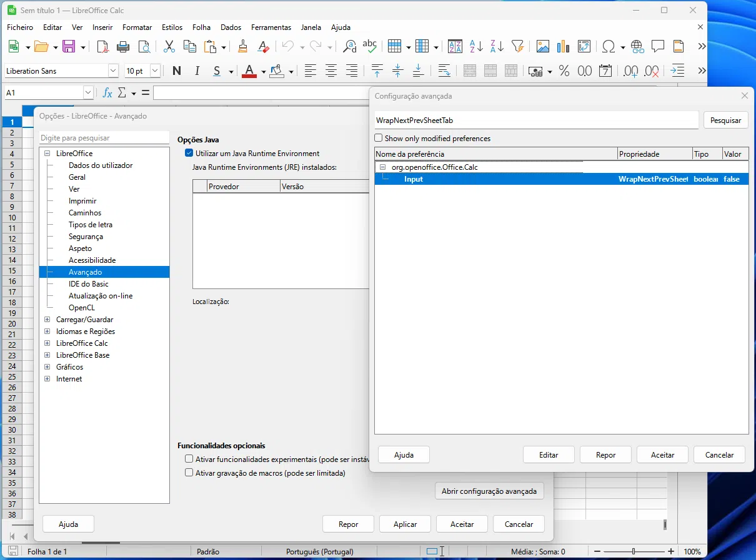The image size is (756, 560).
Task: Enable Show only modified preferences checkbox
Action: pos(379,139)
